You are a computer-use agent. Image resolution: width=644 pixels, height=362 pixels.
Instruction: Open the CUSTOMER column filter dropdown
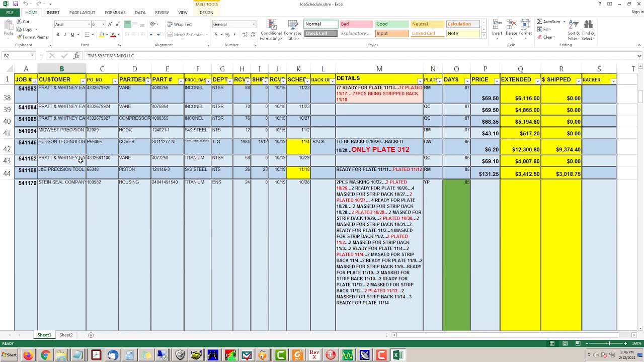coord(83,81)
